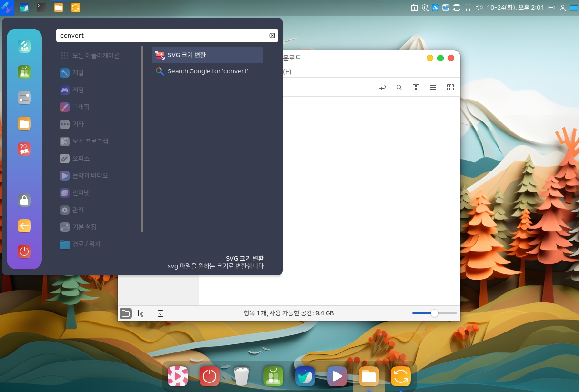Collapse the side panel with arrow button
This screenshot has height=392, width=579.
pyautogui.click(x=160, y=313)
